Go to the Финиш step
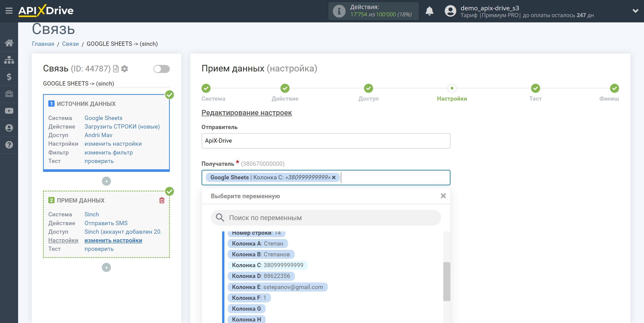Screen dimensions: 644x323 (x=615, y=88)
